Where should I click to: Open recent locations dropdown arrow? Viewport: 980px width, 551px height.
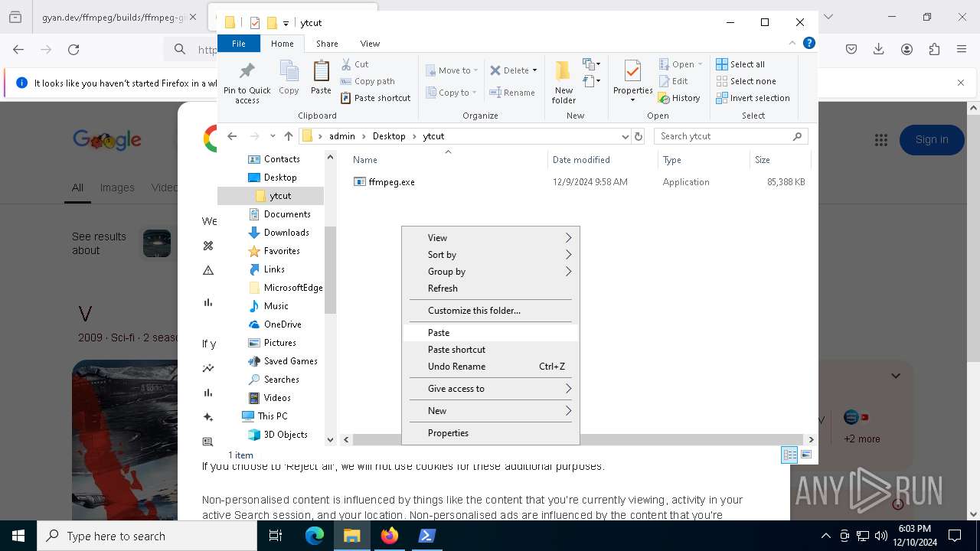pyautogui.click(x=273, y=136)
